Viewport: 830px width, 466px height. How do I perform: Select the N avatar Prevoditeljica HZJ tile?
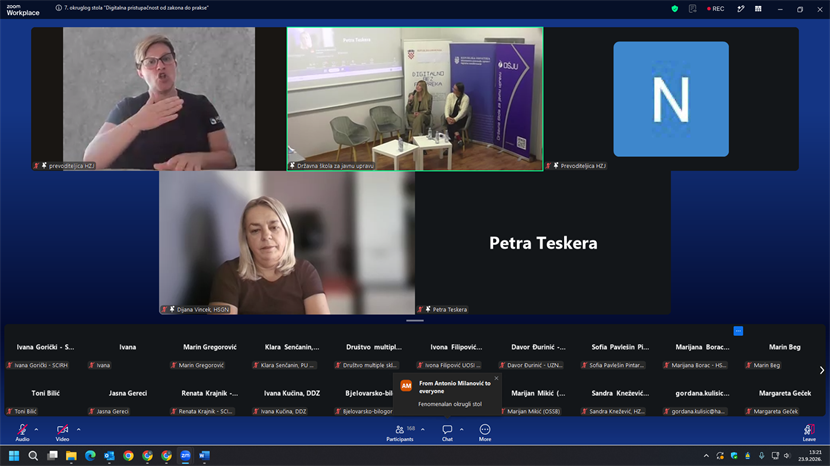(671, 99)
